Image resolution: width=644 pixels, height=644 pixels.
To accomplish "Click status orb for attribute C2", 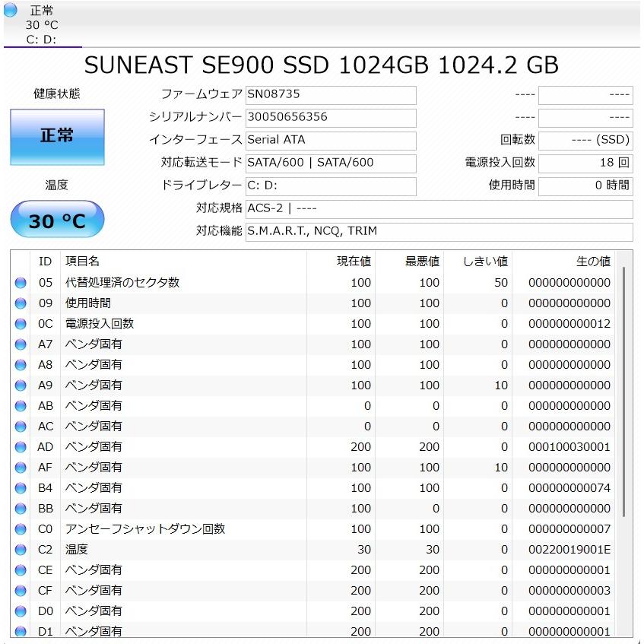I will [x=21, y=550].
